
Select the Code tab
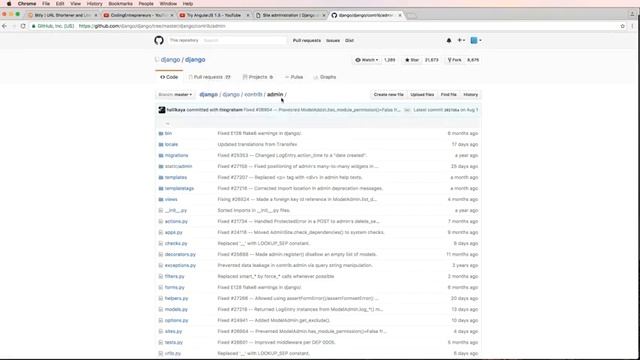[169, 77]
